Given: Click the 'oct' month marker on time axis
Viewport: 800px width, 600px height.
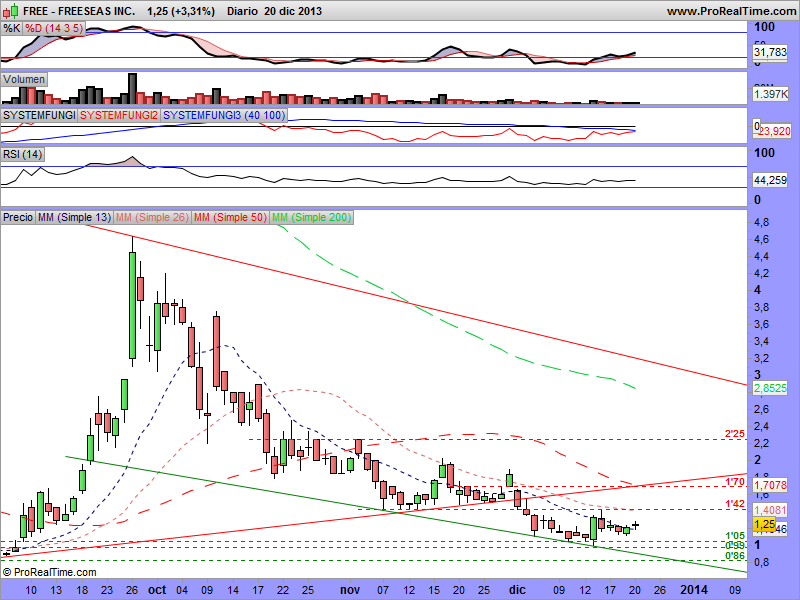Looking at the screenshot, I should (x=157, y=590).
